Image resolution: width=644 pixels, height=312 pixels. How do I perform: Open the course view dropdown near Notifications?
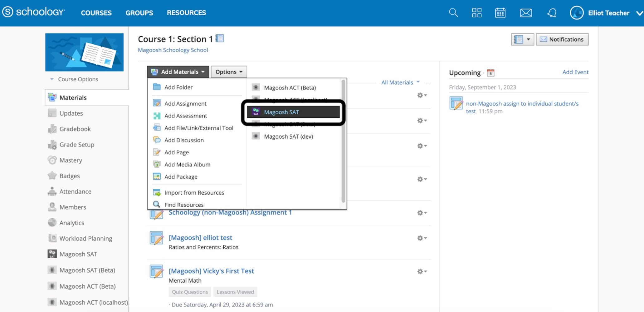(523, 39)
